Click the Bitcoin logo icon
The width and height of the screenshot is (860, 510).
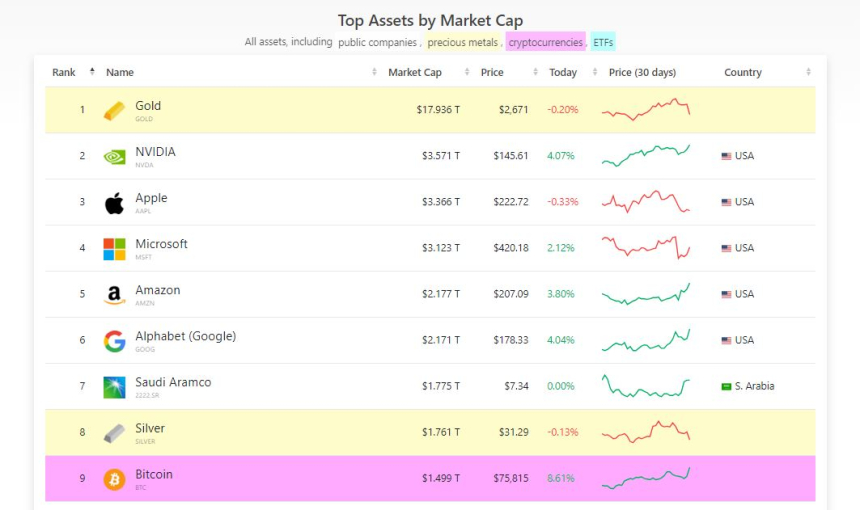coord(115,479)
